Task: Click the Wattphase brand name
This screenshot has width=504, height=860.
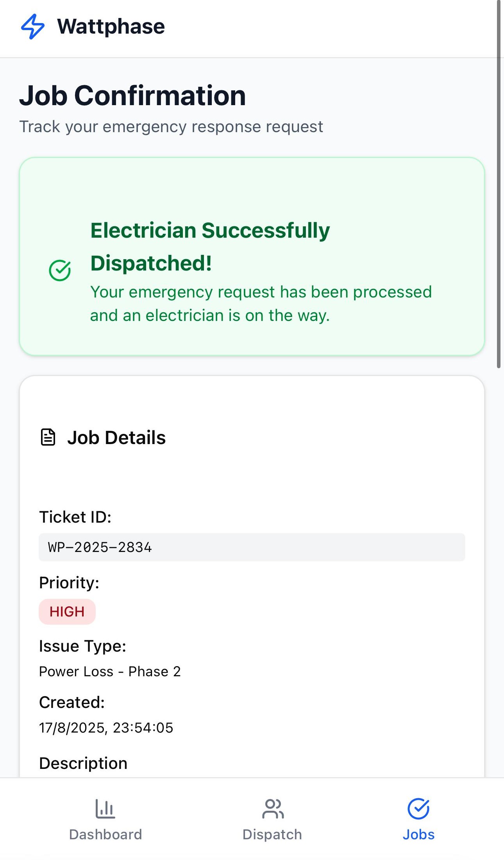Action: (x=111, y=27)
